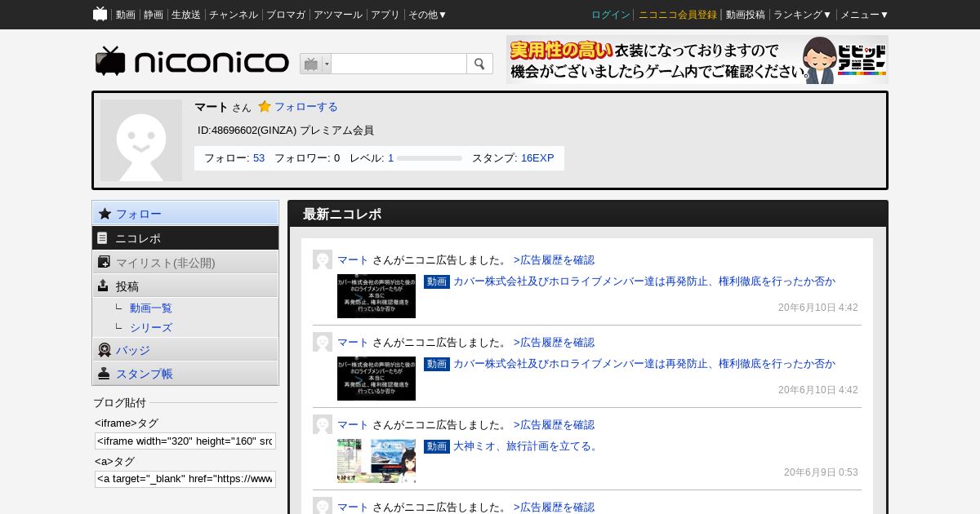Click the ログイン link

[611, 15]
